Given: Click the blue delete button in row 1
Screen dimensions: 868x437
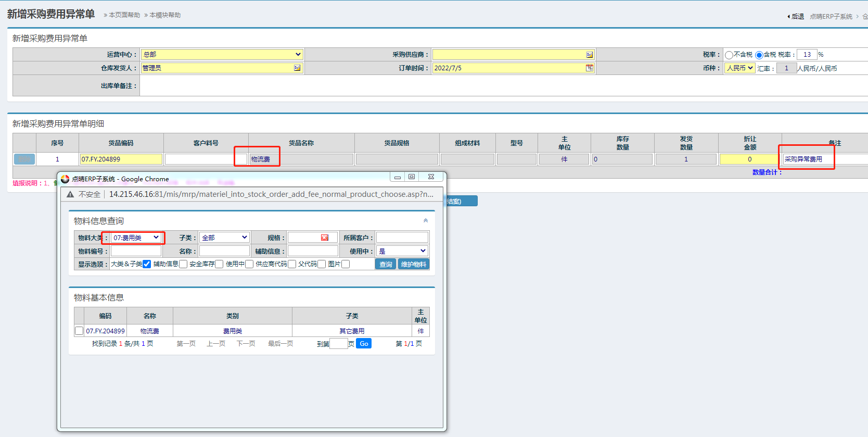Looking at the screenshot, I should tap(24, 159).
